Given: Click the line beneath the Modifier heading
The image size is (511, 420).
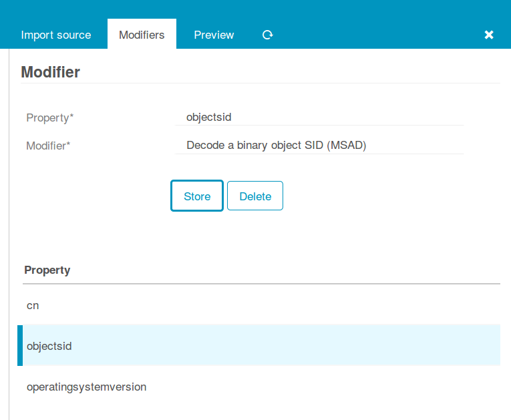Looking at the screenshot, I should coord(261,83).
